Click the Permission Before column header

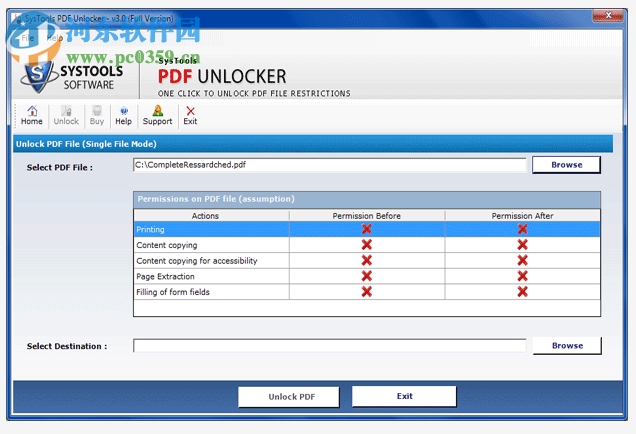click(367, 216)
